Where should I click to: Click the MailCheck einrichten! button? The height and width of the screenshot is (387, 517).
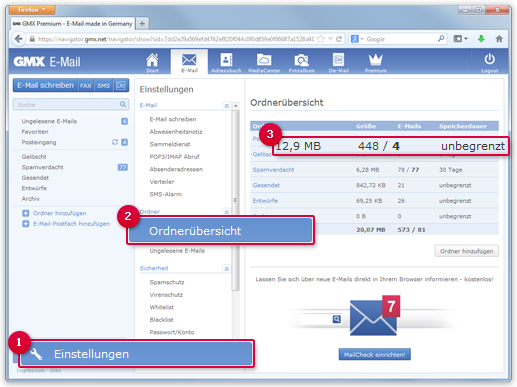coord(374,354)
